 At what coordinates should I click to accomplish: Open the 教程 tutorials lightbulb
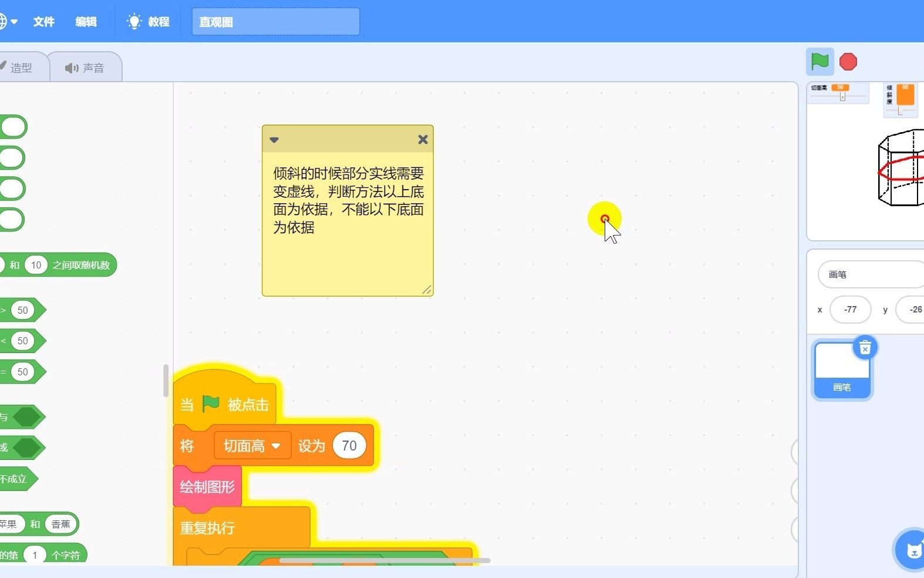(148, 22)
